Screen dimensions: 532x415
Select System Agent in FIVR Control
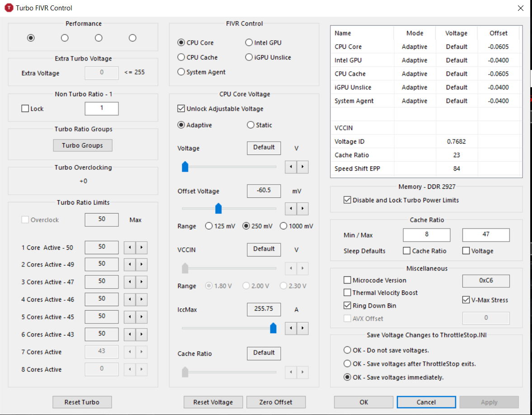tap(202, 72)
